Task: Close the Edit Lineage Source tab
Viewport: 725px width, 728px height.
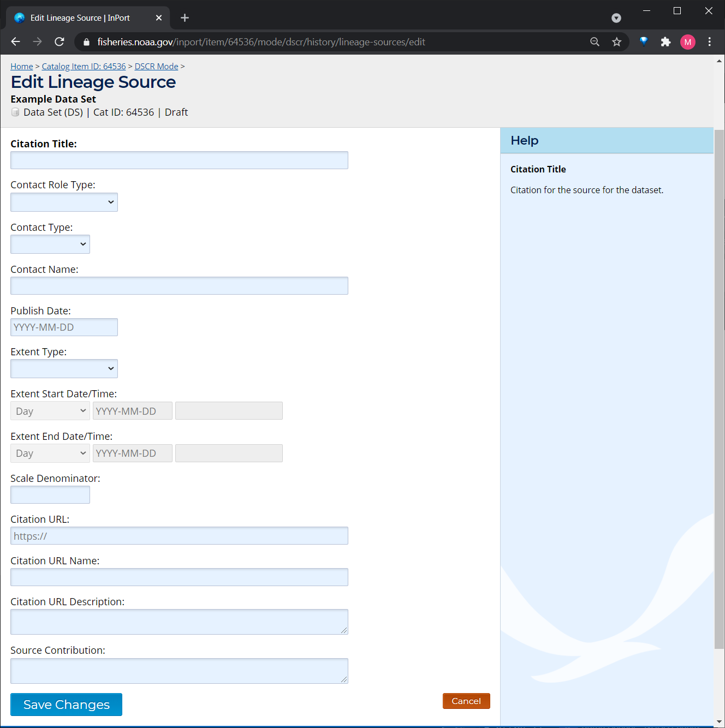Action: (x=159, y=17)
